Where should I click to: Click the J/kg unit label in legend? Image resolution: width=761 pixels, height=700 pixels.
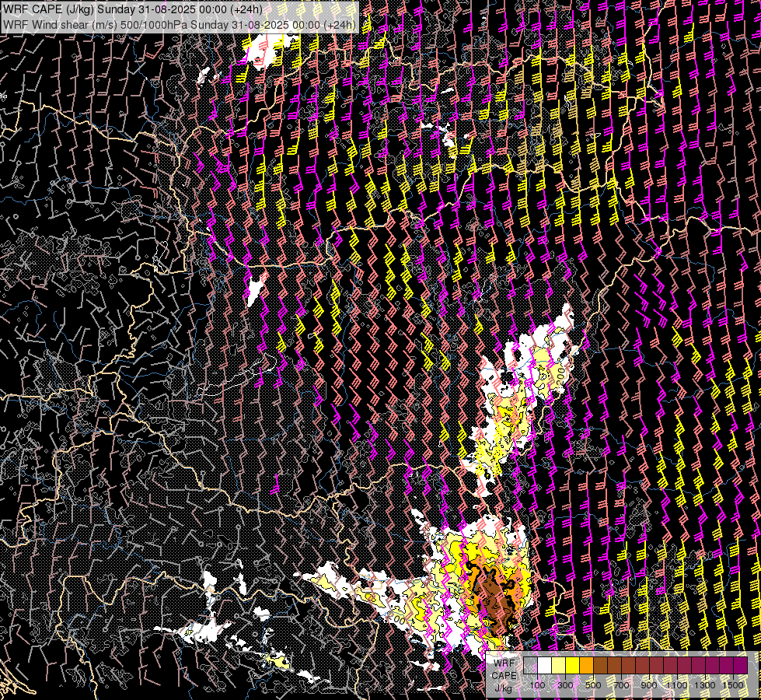[x=504, y=688]
